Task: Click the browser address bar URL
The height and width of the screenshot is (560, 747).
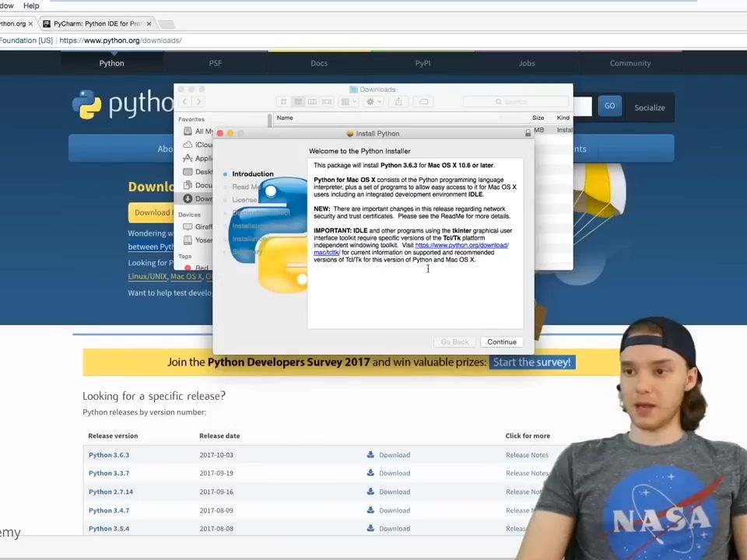Action: point(120,40)
